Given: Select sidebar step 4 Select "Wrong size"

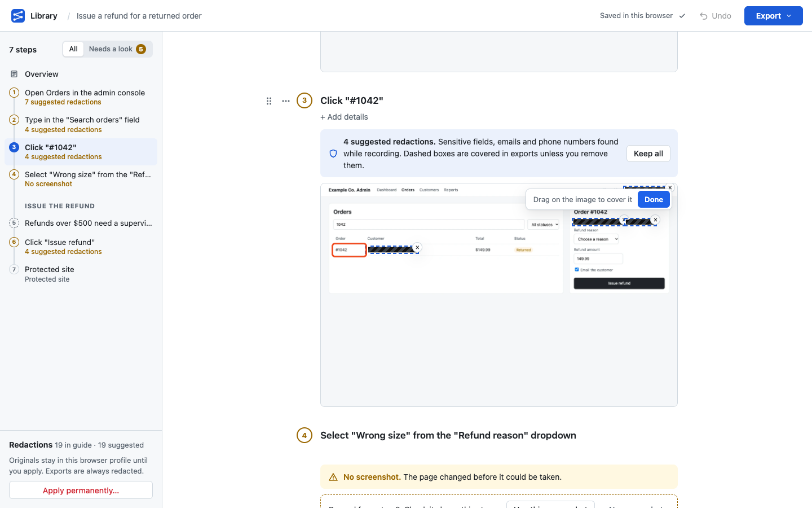Looking at the screenshot, I should pyautogui.click(x=81, y=179).
